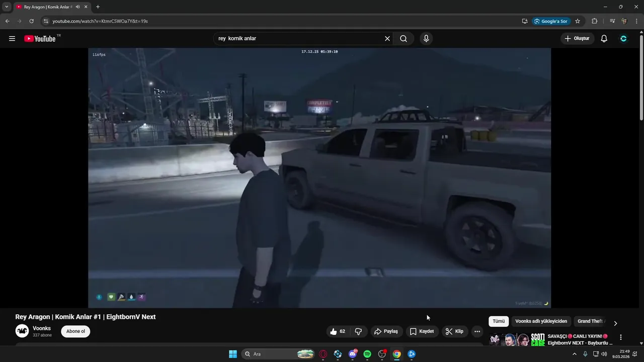Select the Tümü filter chip
The height and width of the screenshot is (362, 644).
[x=499, y=321]
